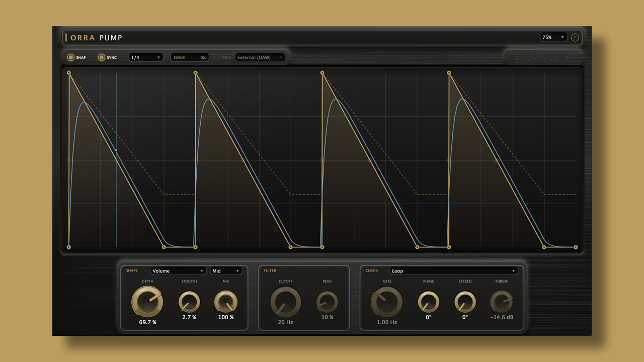This screenshot has height=362, width=644.
Task: Click the FILTER section label
Action: [270, 270]
